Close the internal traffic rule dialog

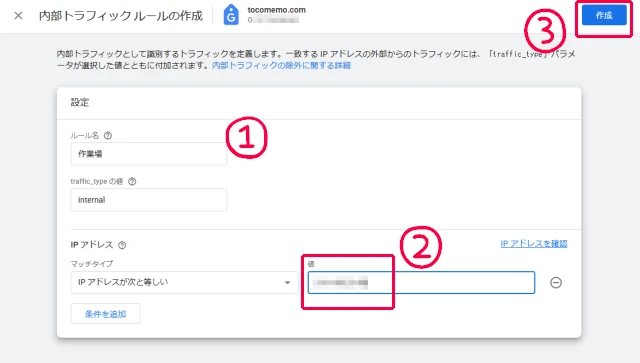coord(18,16)
